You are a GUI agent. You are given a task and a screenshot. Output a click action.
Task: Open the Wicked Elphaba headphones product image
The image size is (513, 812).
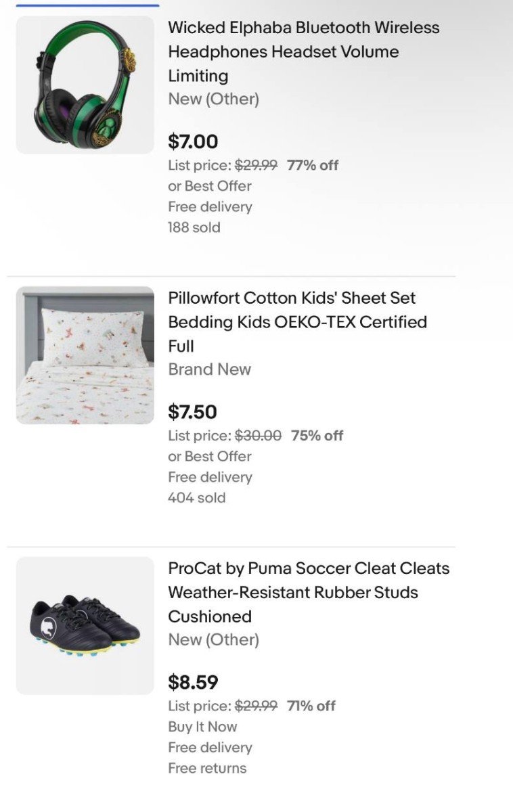[x=85, y=85]
